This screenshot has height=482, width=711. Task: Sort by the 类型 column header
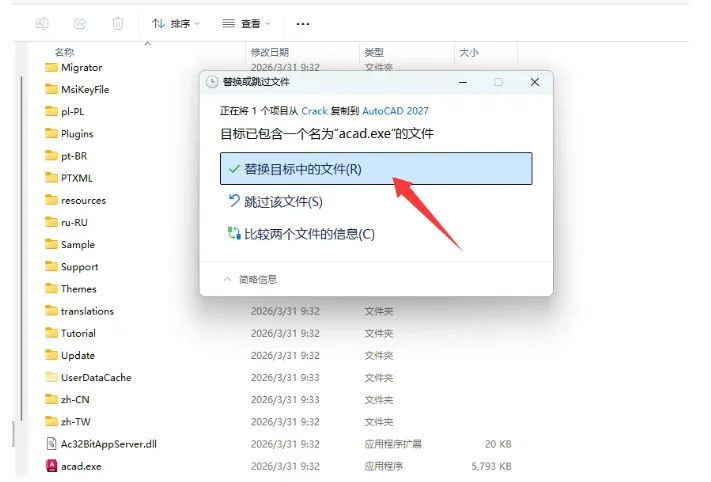(x=374, y=52)
